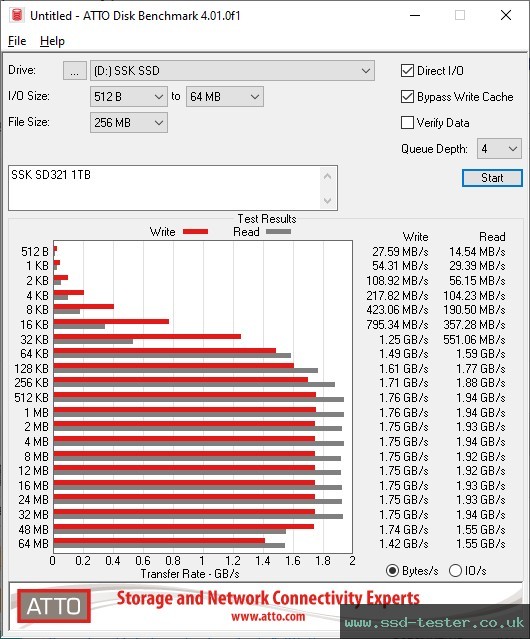Click the gray Read legend swatch

(x=278, y=232)
